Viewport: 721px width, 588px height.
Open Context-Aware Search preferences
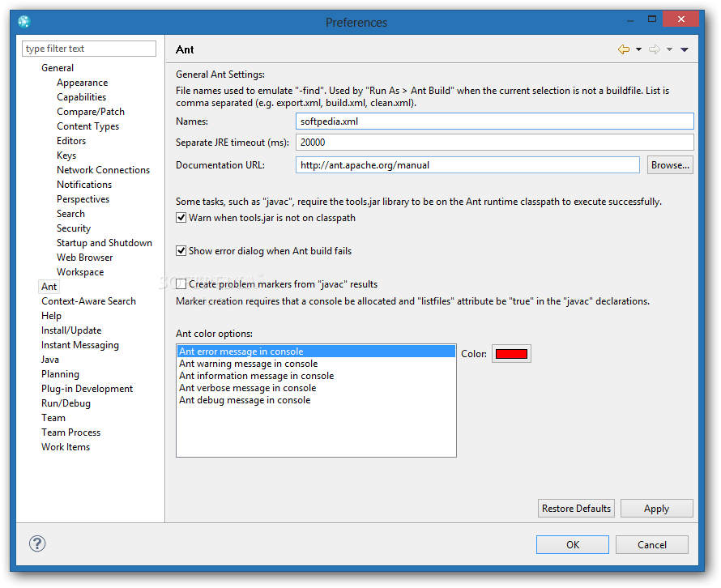89,301
